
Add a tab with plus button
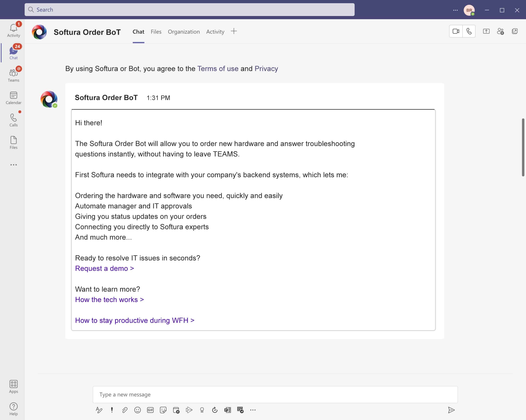coord(233,31)
